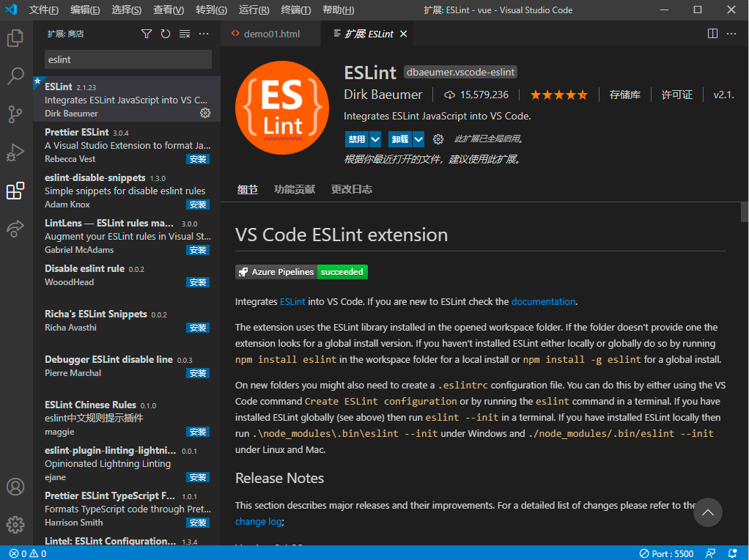This screenshot has width=749, height=560.
Task: Click the download count 15,579,236
Action: point(476,95)
